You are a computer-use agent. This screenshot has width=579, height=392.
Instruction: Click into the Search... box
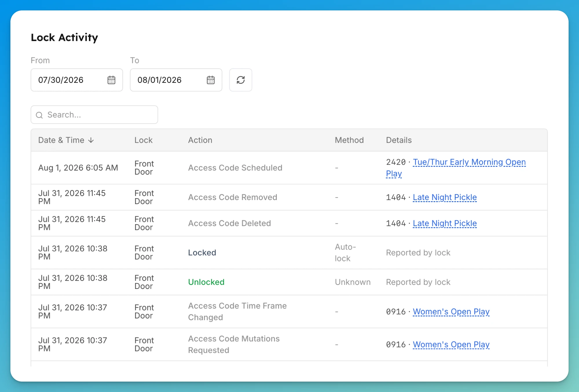tap(94, 115)
